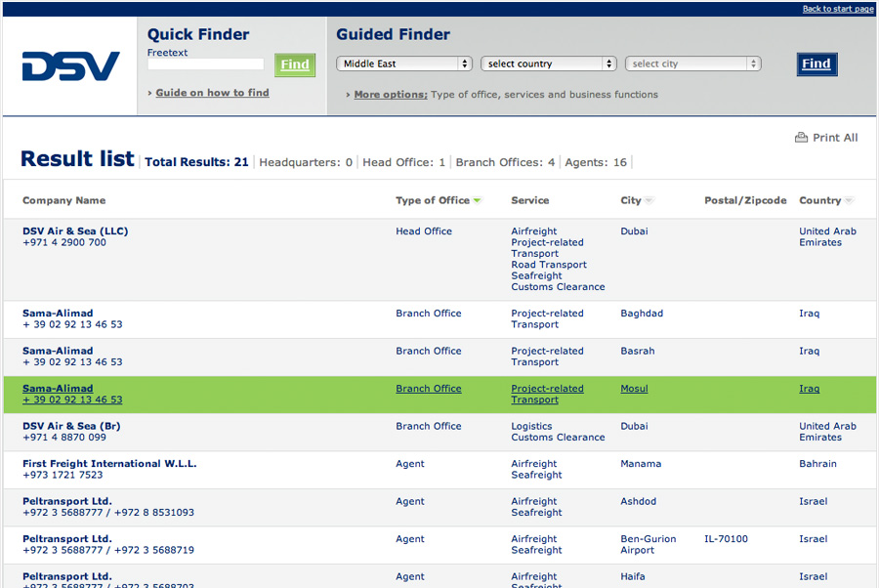Sort by Type of Office green arrow
Image resolution: width=879 pixels, height=588 pixels.
477,200
